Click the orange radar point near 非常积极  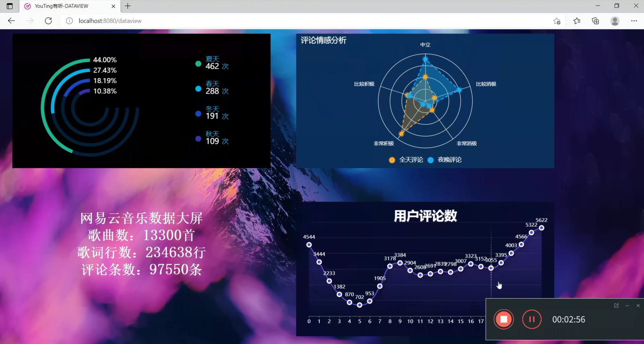[401, 134]
